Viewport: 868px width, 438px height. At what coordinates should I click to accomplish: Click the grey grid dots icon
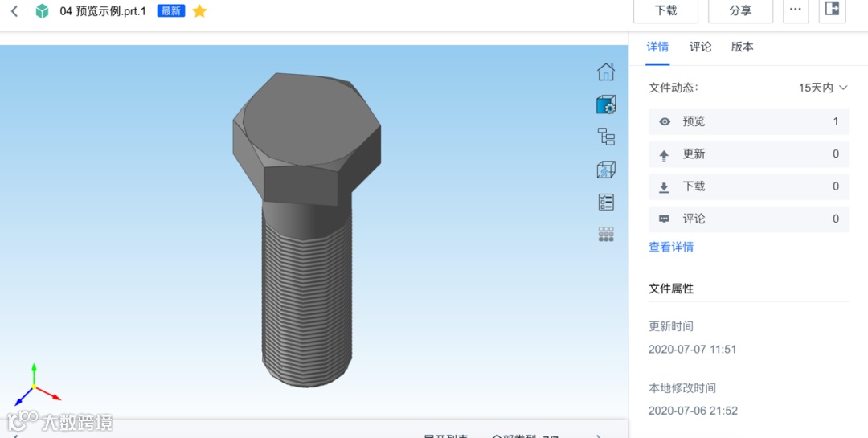[606, 234]
